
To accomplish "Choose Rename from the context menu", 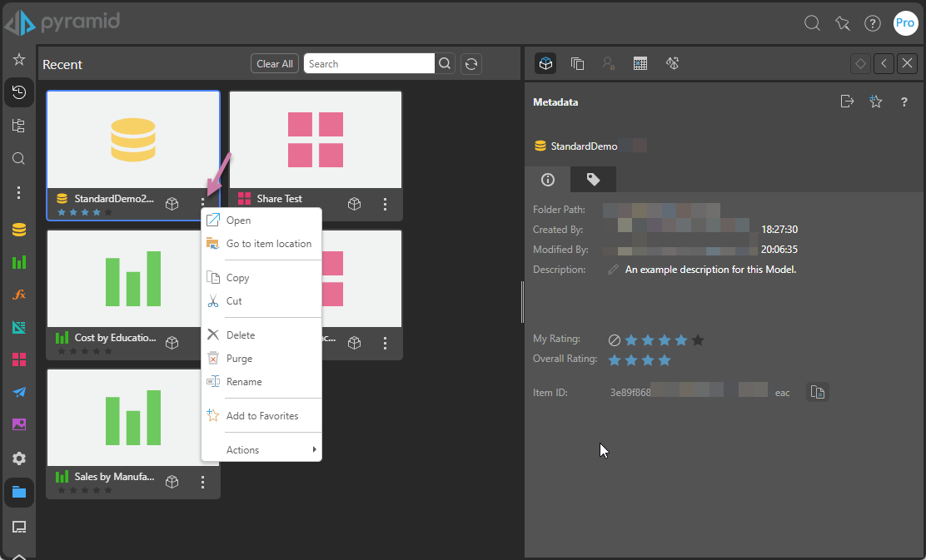I will coord(244,382).
